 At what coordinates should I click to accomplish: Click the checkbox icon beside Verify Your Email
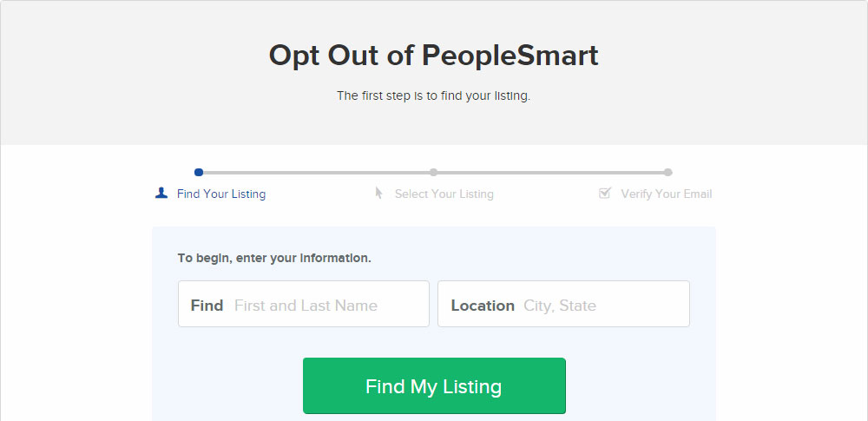(604, 193)
